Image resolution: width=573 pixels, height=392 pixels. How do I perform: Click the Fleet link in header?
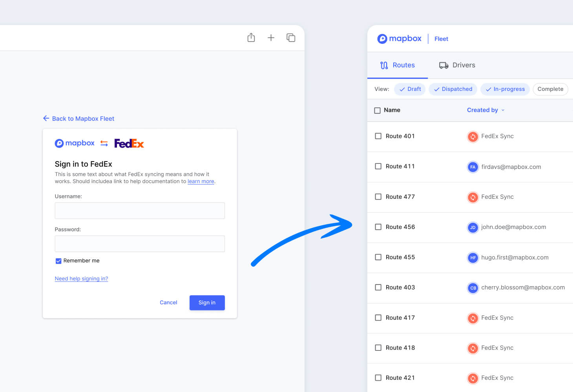441,39
